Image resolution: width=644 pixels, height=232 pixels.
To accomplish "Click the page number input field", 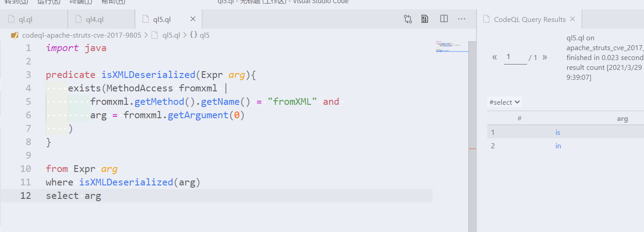I will pyautogui.click(x=515, y=57).
